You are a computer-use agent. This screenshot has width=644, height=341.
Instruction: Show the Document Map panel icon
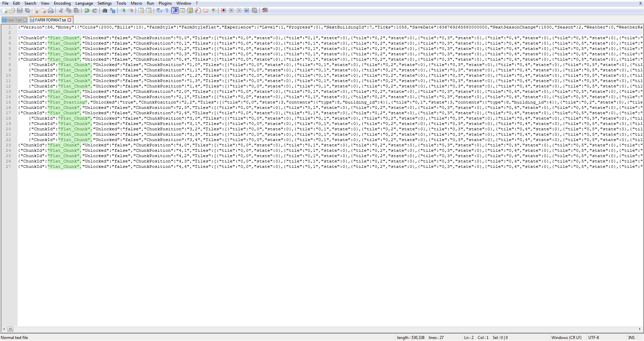click(190, 10)
